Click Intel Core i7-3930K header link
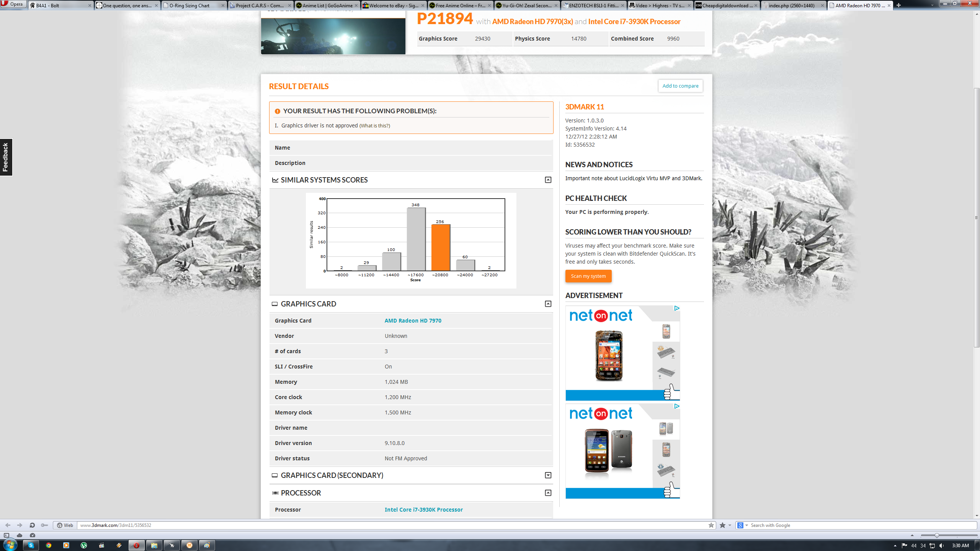 (634, 21)
